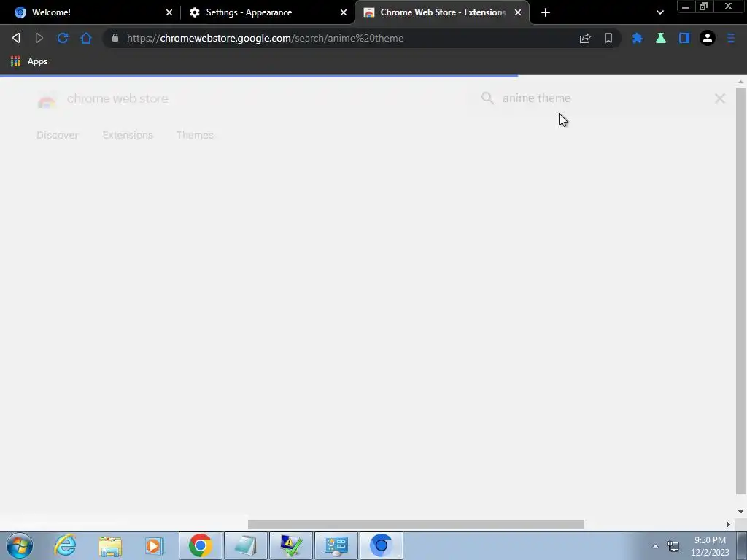Switch to Google Chrome in taskbar

point(200,545)
